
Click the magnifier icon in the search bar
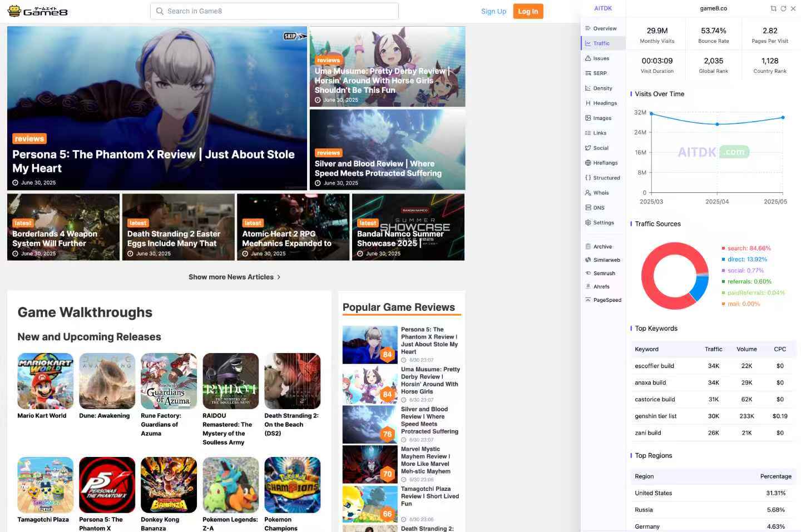pos(160,11)
